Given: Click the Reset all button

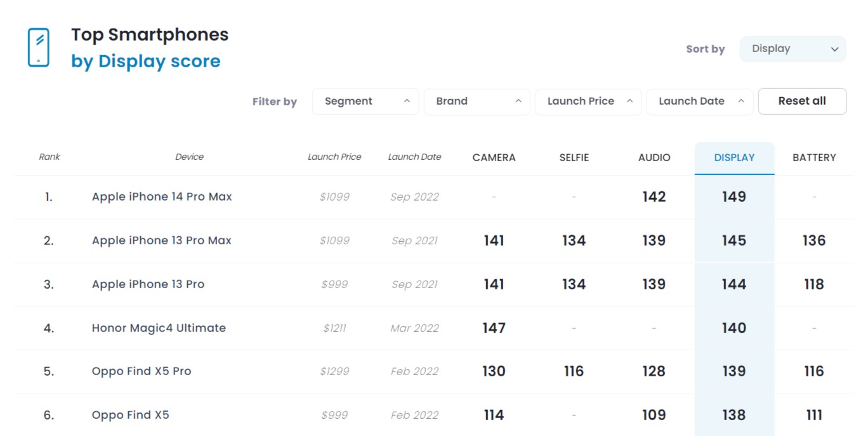Looking at the screenshot, I should click(802, 102).
